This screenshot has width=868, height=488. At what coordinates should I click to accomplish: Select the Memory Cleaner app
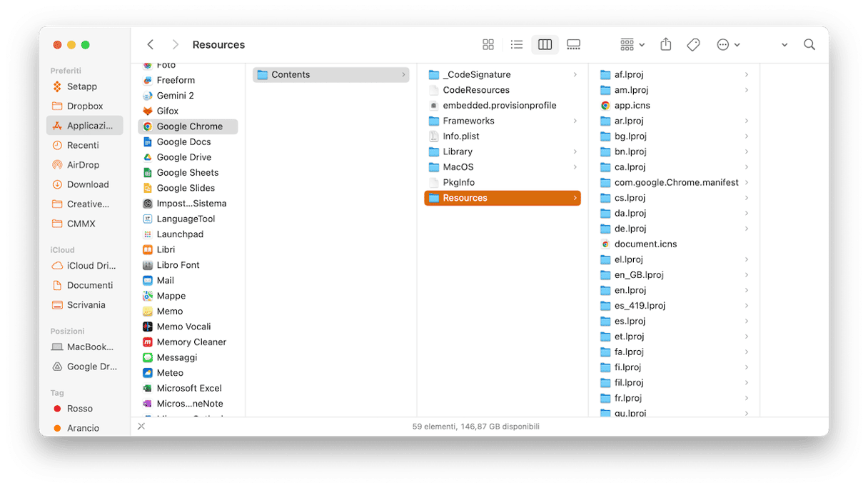click(188, 342)
